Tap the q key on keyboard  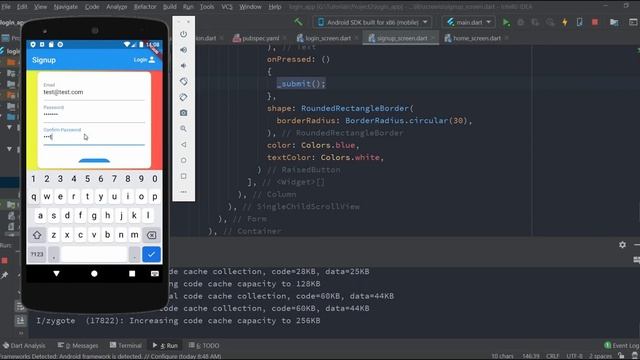(33, 197)
